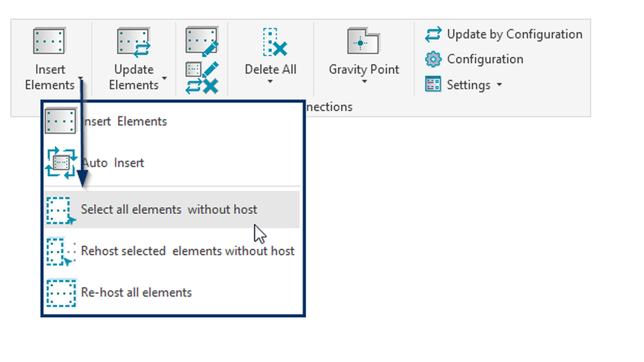Viewport: 644px width, 362px height.
Task: Open the Update Elements dropdown arrow
Action: coord(164,79)
